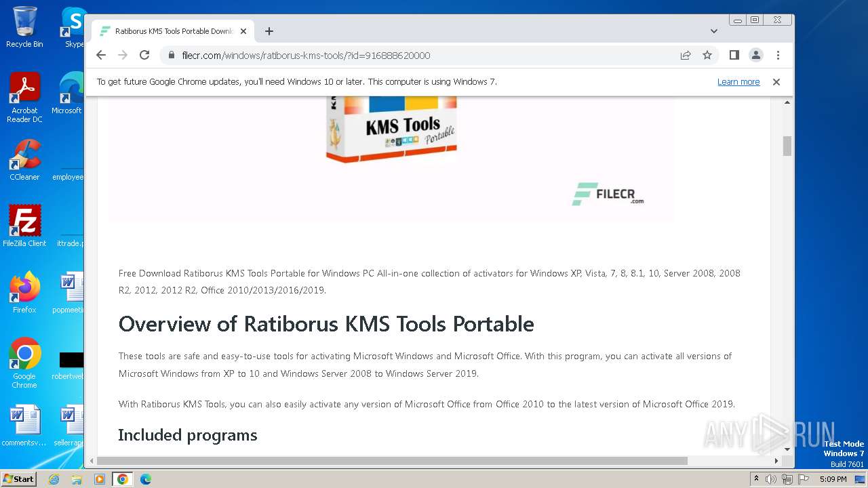This screenshot has width=868, height=488.
Task: Open Windows Media Player from the taskbar
Action: click(100, 479)
